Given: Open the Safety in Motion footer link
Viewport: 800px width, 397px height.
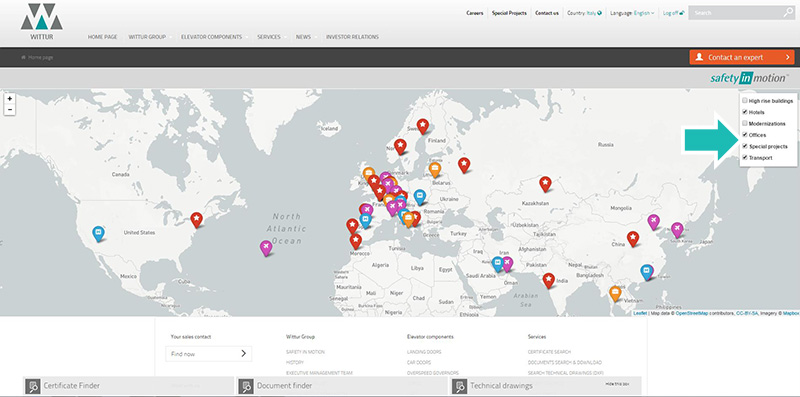Looking at the screenshot, I should click(305, 352).
